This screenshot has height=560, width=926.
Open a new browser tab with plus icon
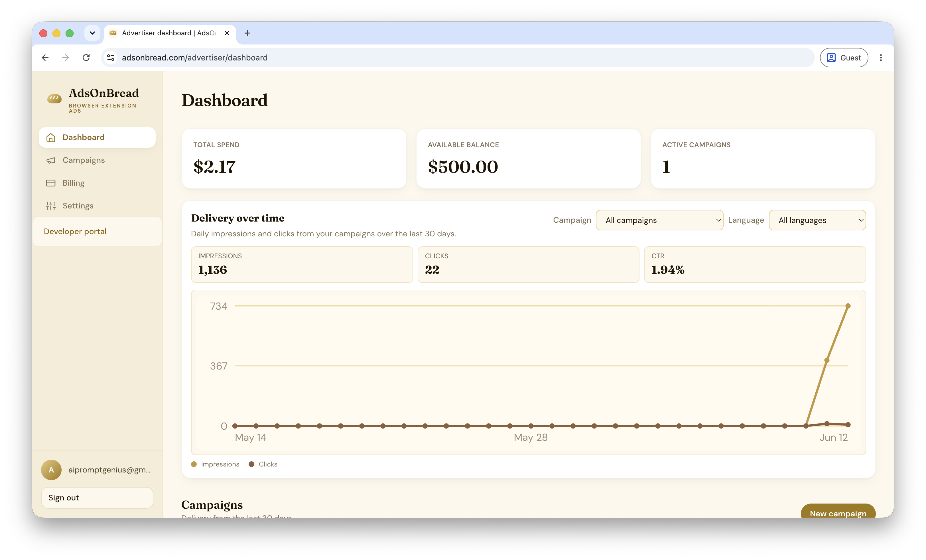pos(247,33)
